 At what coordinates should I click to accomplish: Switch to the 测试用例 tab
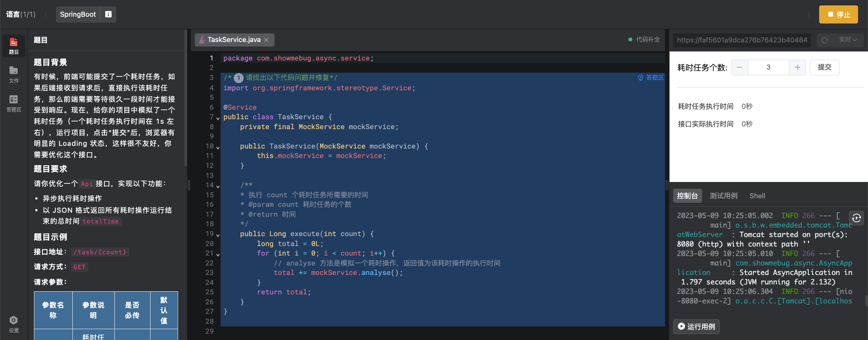[x=723, y=196]
